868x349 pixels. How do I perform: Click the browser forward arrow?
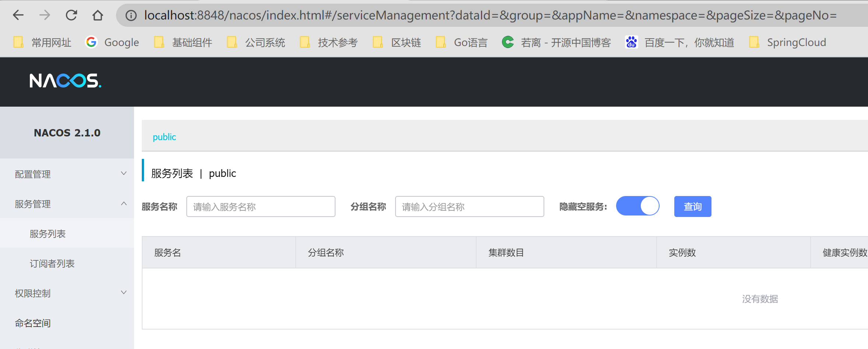click(x=45, y=15)
